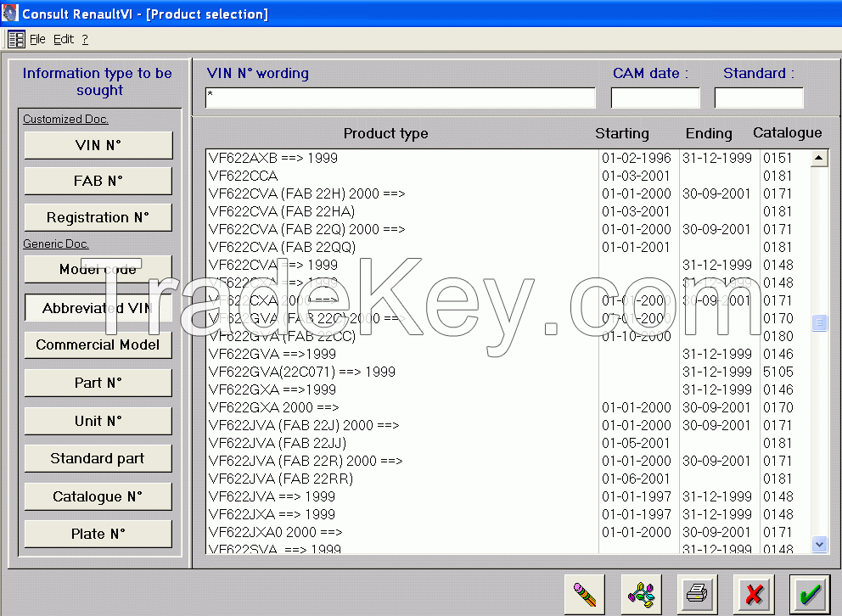
Task: Select row VF622AXB ==> 1999
Action: coord(508,158)
